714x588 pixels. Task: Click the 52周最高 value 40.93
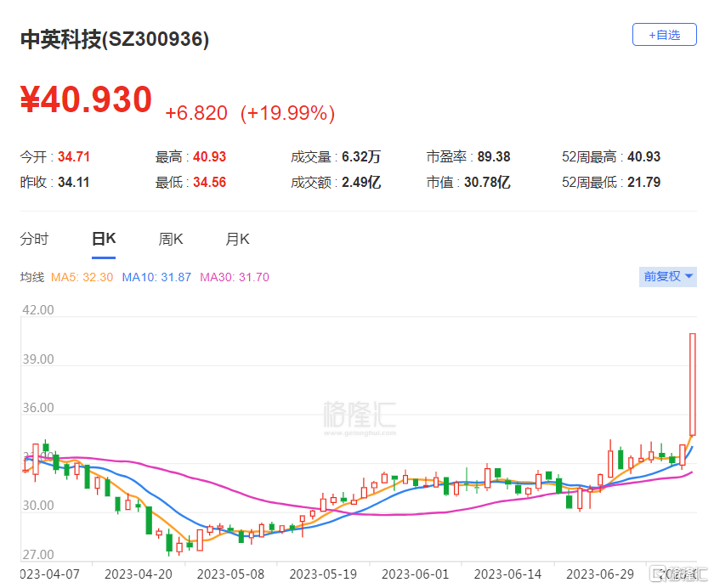point(644,157)
